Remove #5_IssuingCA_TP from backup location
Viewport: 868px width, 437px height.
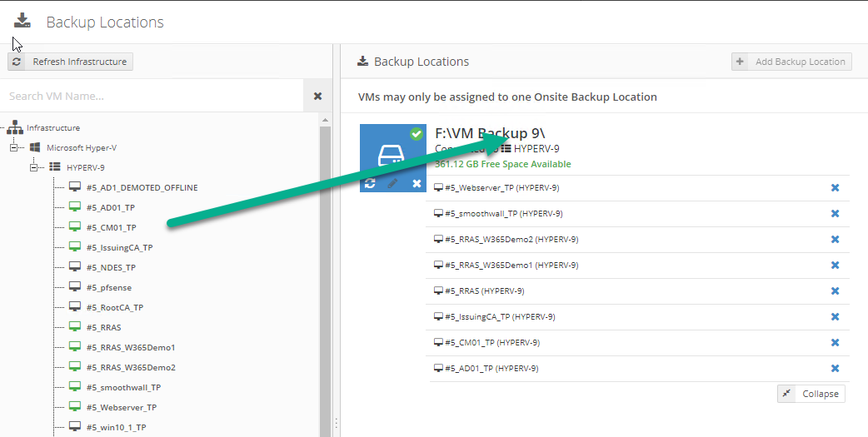pyautogui.click(x=835, y=317)
